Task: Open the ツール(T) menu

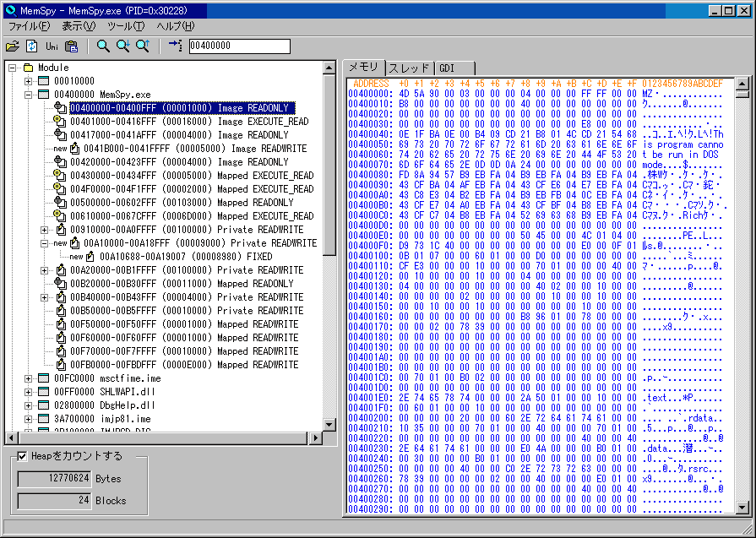Action: click(126, 26)
